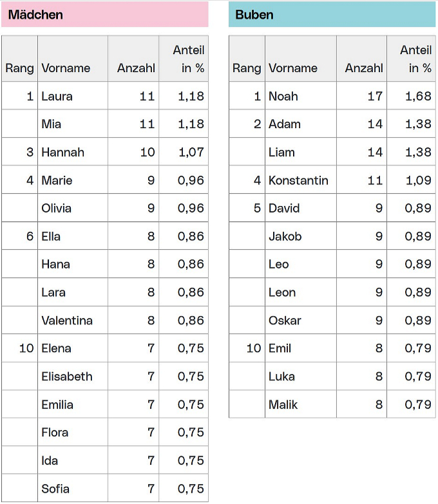Click the 1,68 percentage next to Noah

[x=418, y=97]
